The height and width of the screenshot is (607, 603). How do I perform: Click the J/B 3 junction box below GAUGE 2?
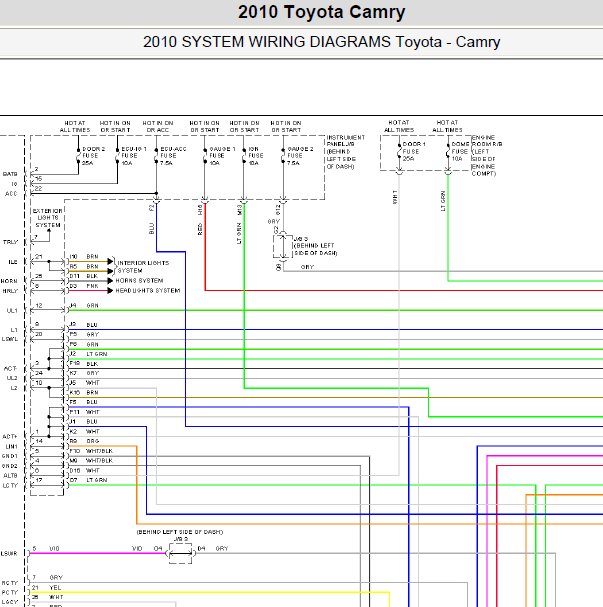282,246
